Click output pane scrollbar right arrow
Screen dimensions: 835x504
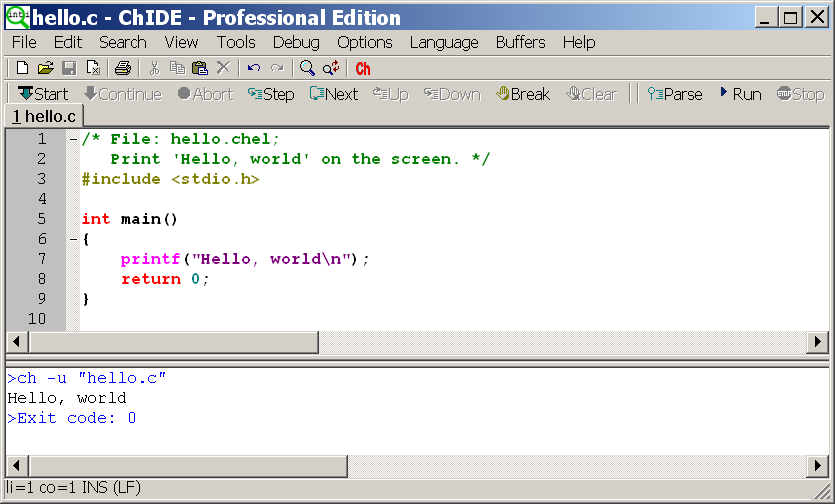(817, 466)
